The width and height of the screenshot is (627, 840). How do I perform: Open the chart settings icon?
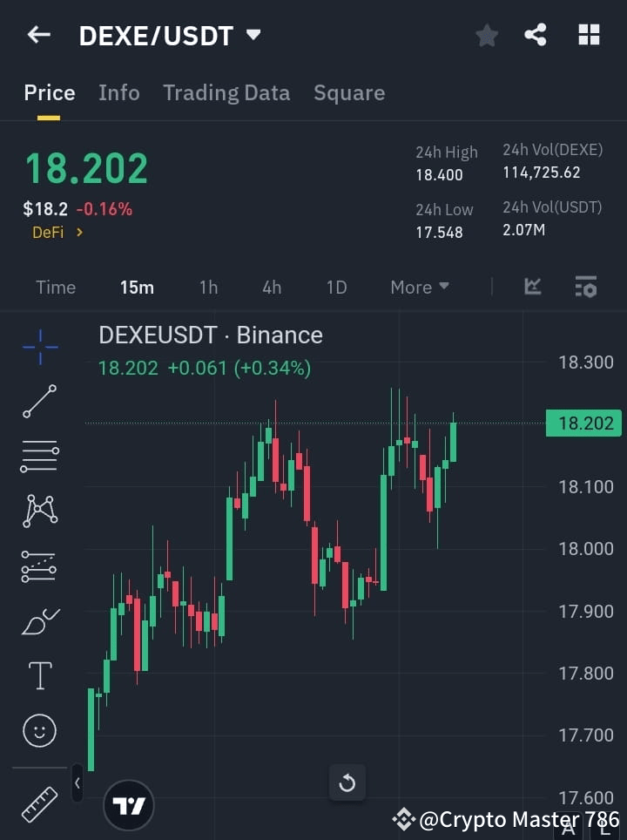coord(585,287)
